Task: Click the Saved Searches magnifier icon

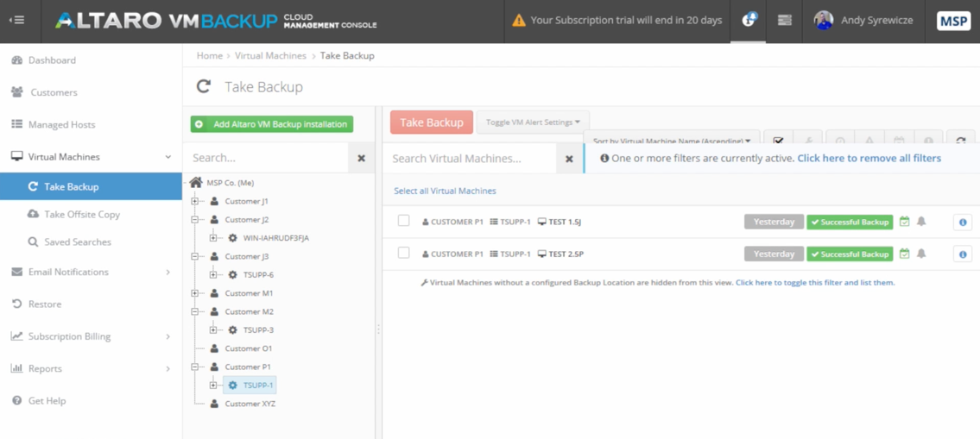Action: point(33,241)
